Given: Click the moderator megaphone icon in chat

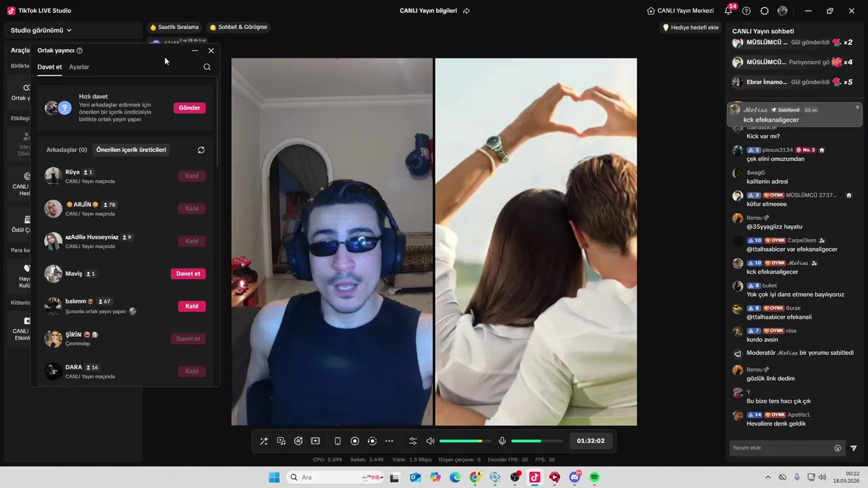Looking at the screenshot, I should pos(738,353).
